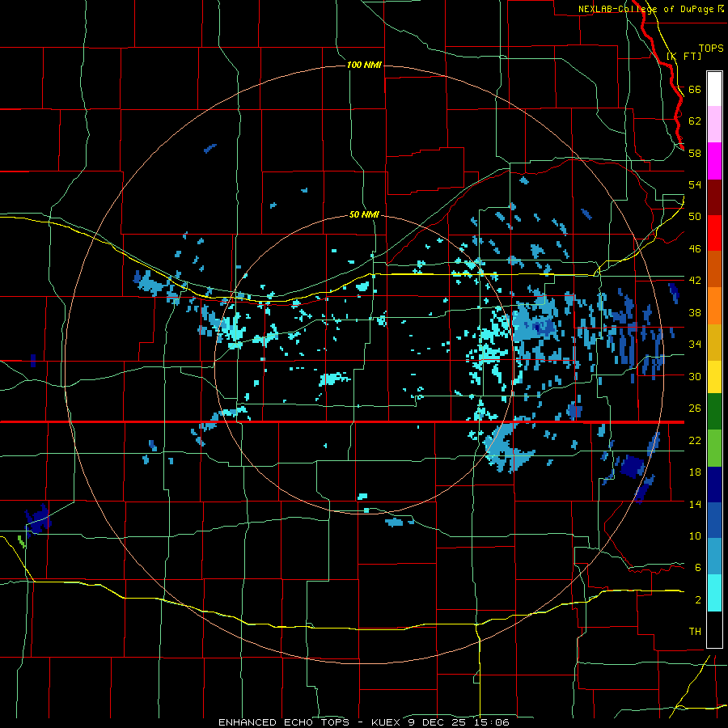Click the light pink legend swatch
The height and width of the screenshot is (728, 728).
pos(714,125)
